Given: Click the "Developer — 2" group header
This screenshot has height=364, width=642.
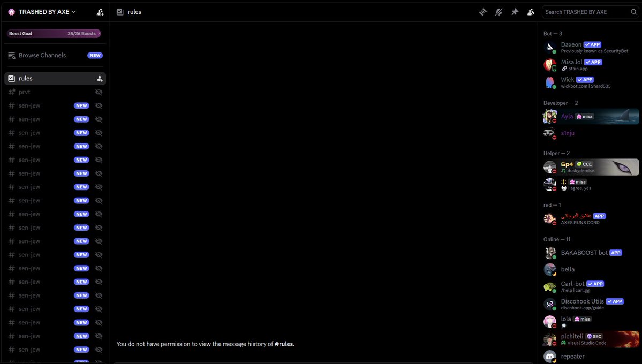Looking at the screenshot, I should point(561,103).
